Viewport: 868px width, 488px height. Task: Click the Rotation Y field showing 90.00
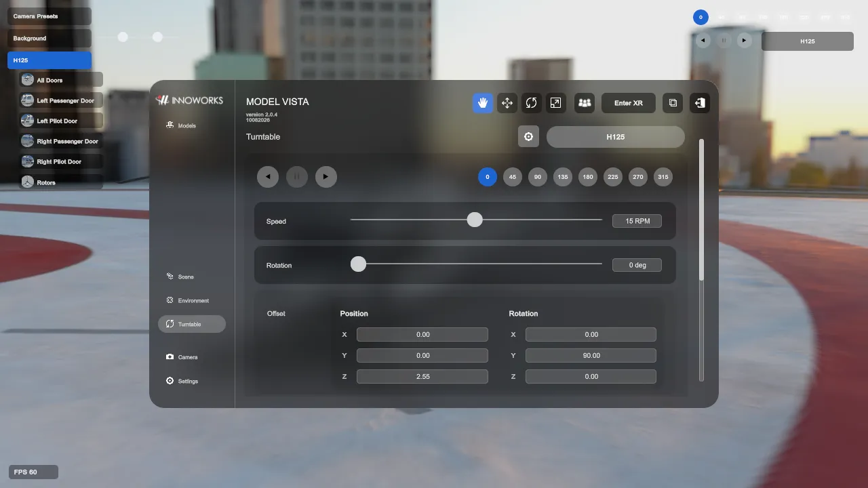(591, 355)
